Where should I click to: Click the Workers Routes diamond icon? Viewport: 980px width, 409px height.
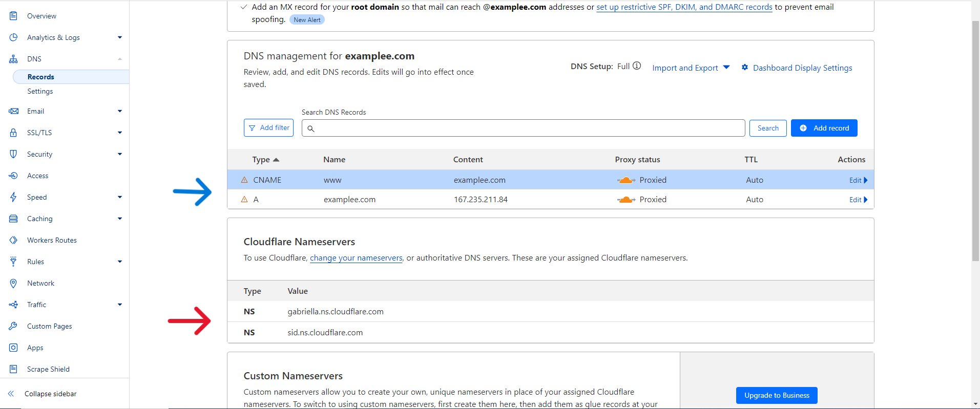13,240
